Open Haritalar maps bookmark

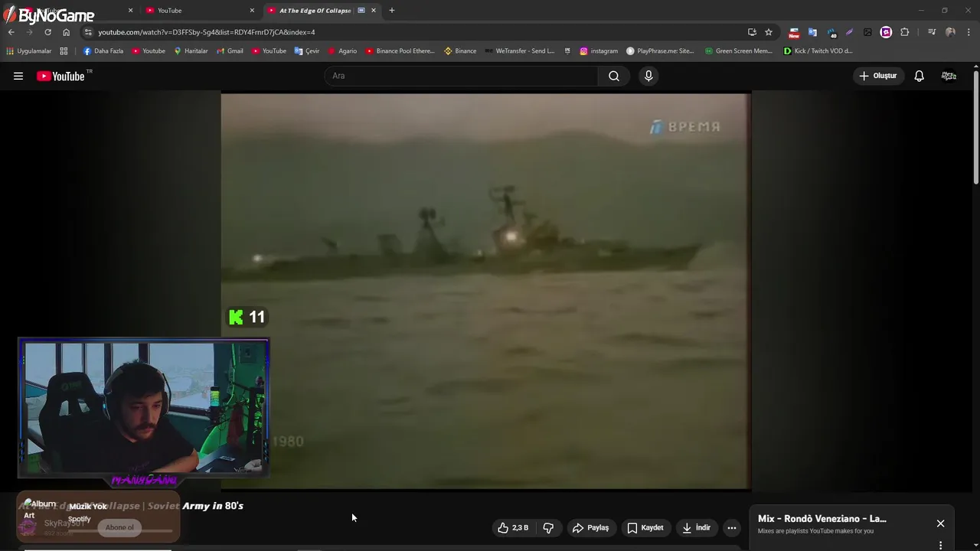click(x=191, y=51)
